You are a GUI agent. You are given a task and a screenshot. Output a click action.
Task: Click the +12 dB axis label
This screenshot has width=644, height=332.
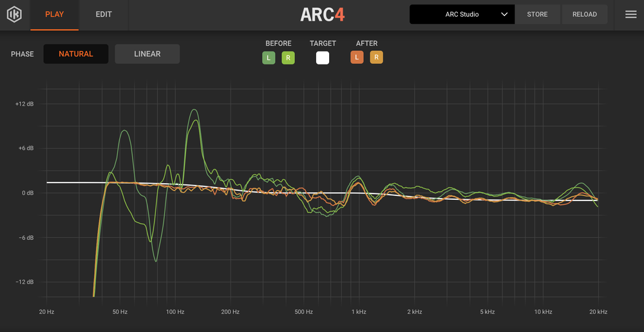click(x=24, y=104)
